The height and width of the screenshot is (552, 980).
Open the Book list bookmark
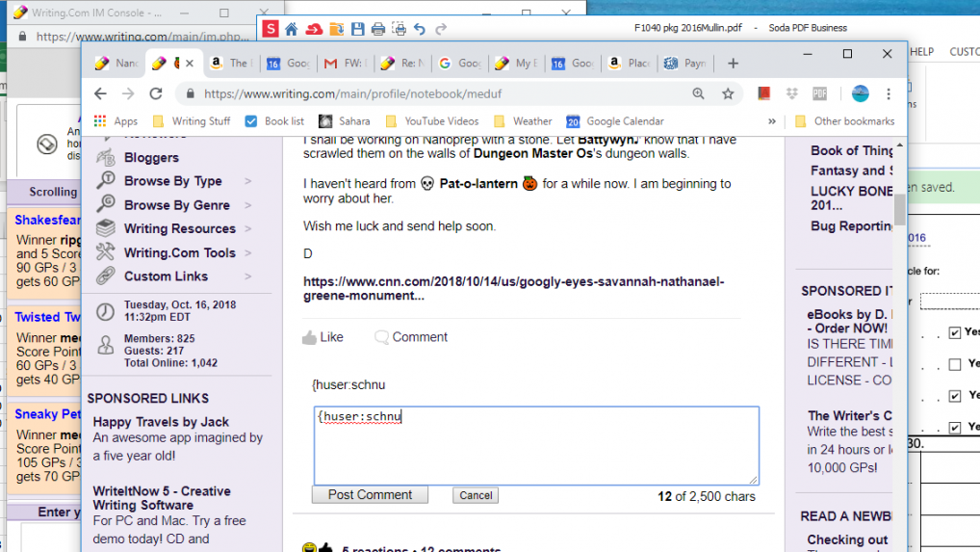(274, 121)
